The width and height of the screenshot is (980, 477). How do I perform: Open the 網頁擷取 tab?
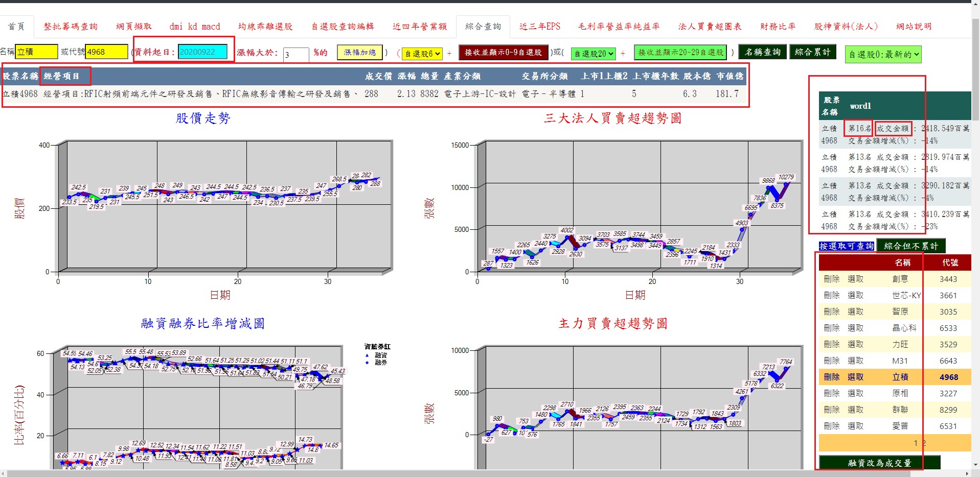coord(133,27)
